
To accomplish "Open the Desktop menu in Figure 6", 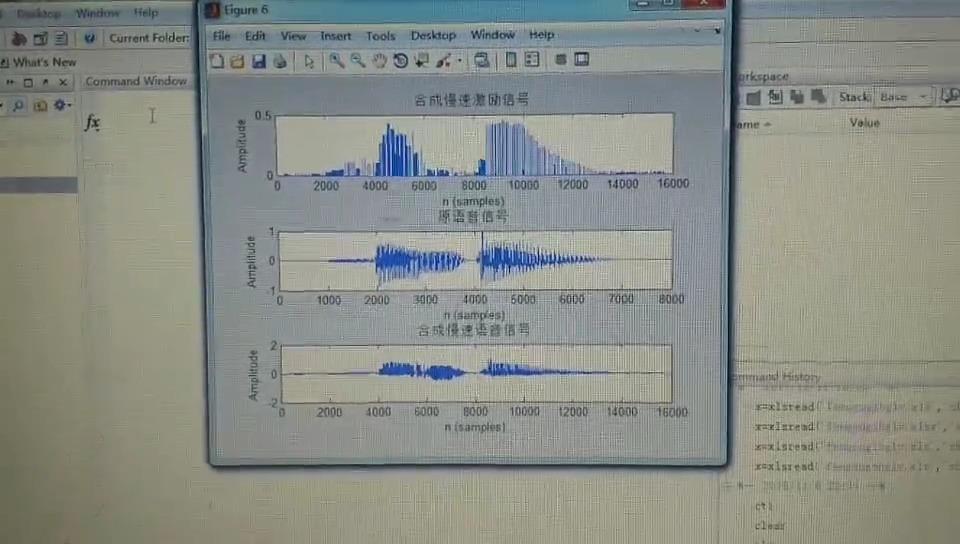I will (x=433, y=35).
